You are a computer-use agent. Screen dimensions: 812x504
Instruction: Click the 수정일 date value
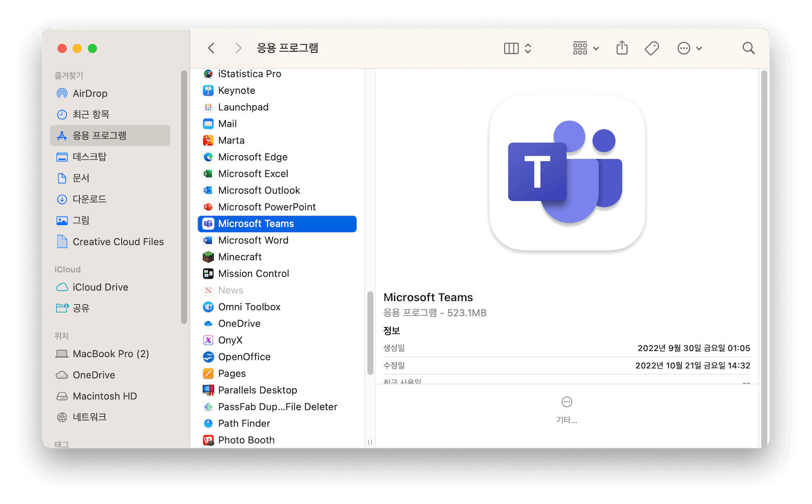tap(693, 366)
